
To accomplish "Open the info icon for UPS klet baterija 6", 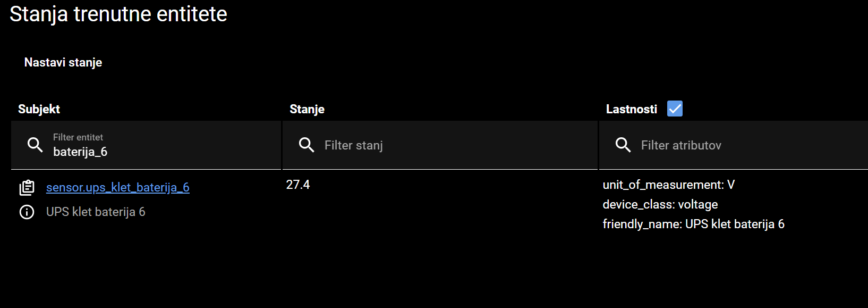I will click(27, 212).
